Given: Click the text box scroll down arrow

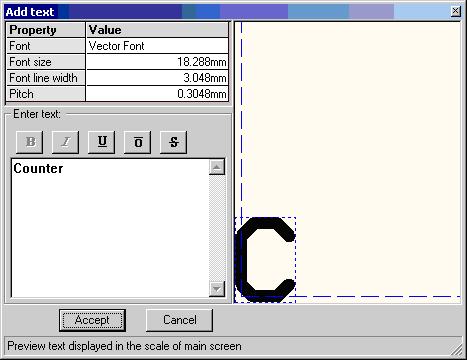Looking at the screenshot, I should [x=217, y=289].
